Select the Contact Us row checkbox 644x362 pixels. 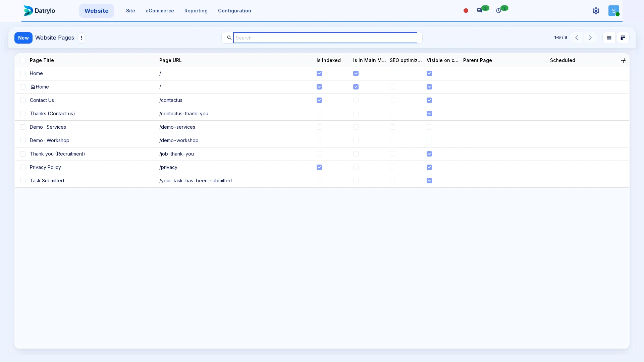23,101
